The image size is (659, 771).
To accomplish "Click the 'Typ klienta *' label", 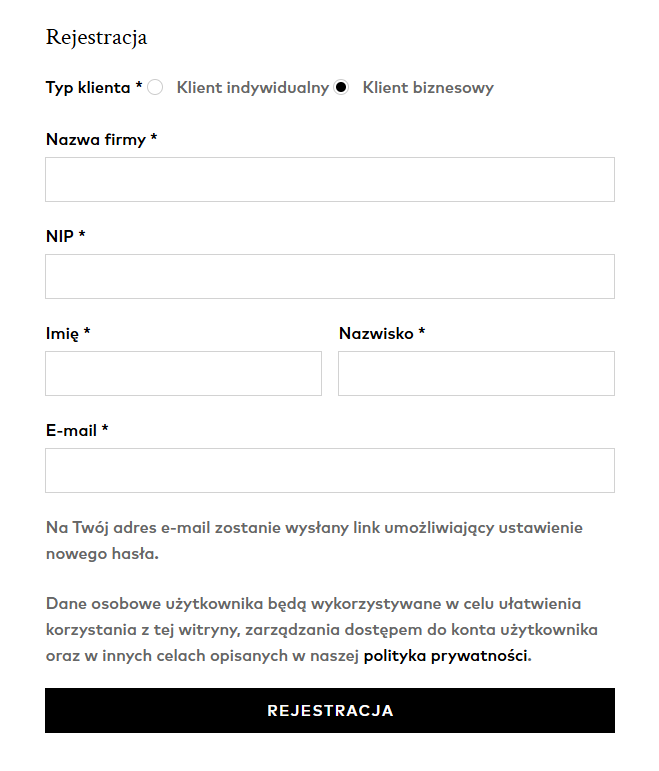I will pyautogui.click(x=93, y=87).
